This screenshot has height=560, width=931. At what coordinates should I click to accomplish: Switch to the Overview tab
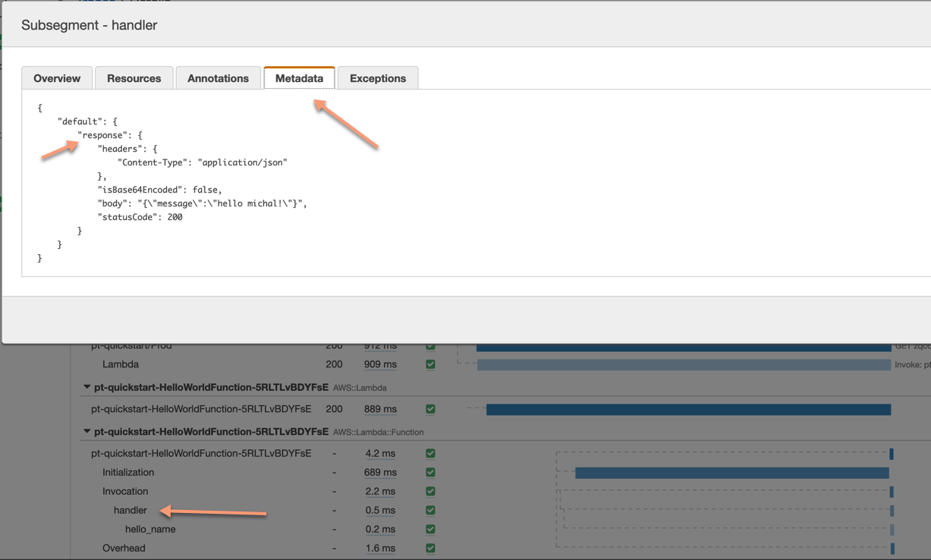click(57, 77)
